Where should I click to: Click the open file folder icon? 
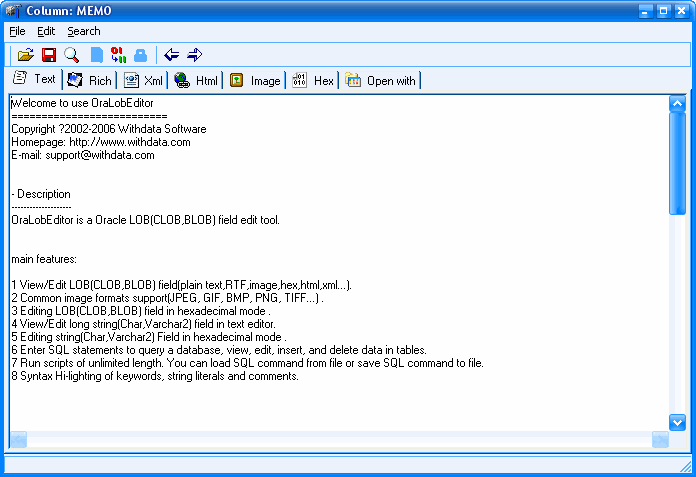point(26,55)
